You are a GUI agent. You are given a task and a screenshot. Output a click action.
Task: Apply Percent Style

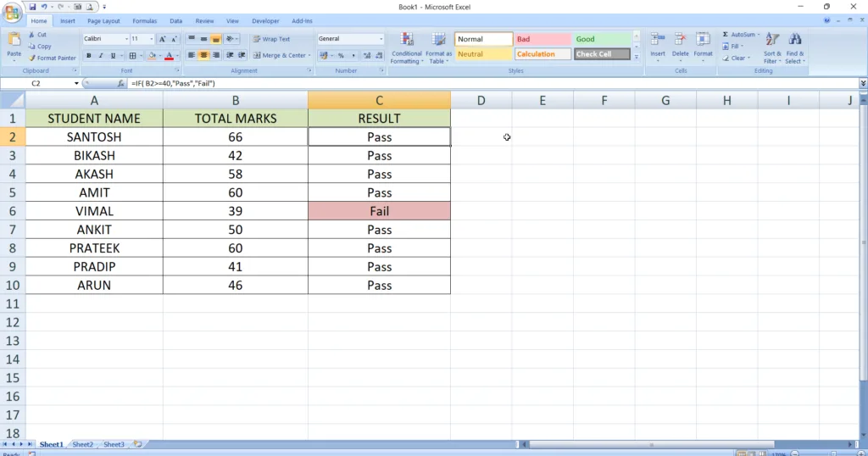(341, 55)
